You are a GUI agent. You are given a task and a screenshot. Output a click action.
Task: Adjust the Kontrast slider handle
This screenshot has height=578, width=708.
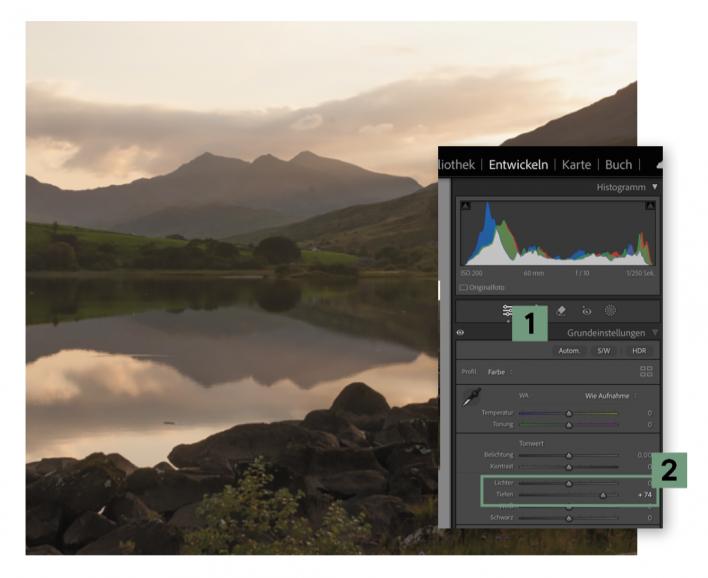click(569, 467)
